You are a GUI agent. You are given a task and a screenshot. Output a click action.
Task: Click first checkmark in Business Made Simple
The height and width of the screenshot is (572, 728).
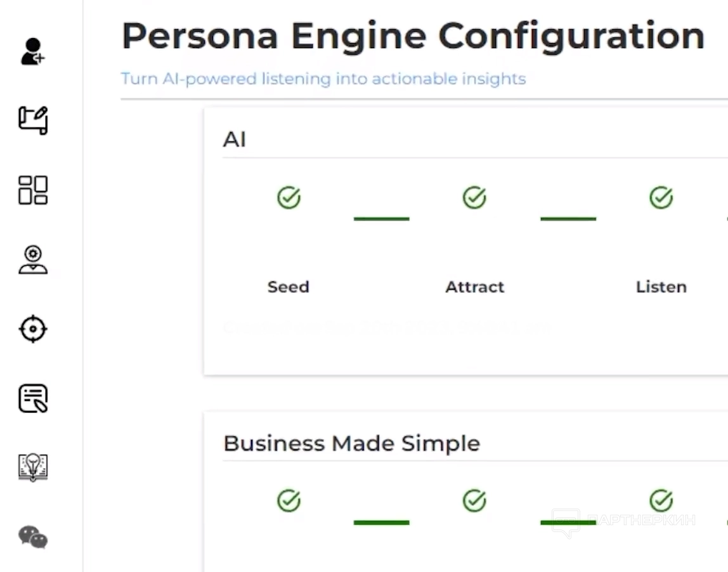point(289,501)
